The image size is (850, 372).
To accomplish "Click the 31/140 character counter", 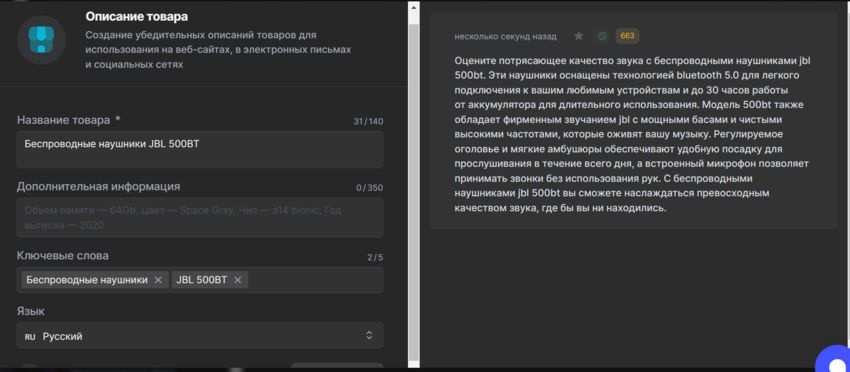I will (368, 121).
